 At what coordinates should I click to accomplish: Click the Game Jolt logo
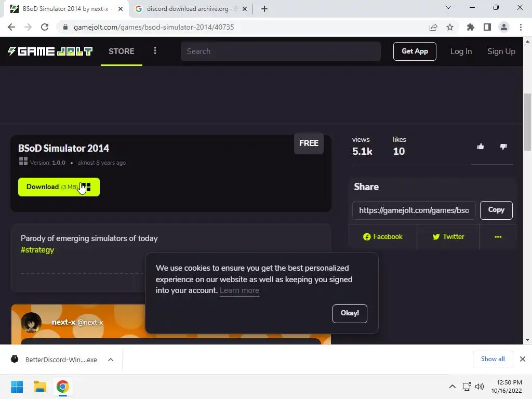pos(50,51)
